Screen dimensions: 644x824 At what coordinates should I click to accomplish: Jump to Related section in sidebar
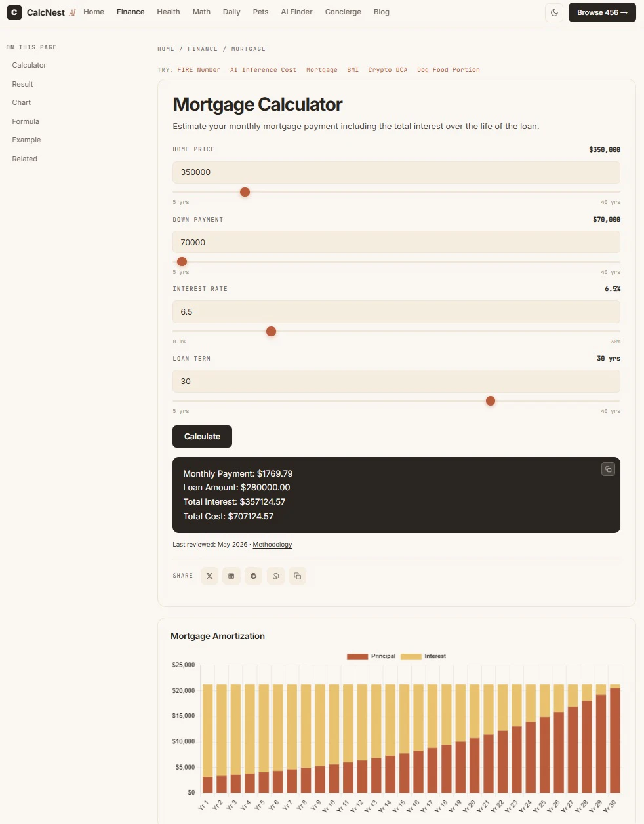click(x=25, y=159)
